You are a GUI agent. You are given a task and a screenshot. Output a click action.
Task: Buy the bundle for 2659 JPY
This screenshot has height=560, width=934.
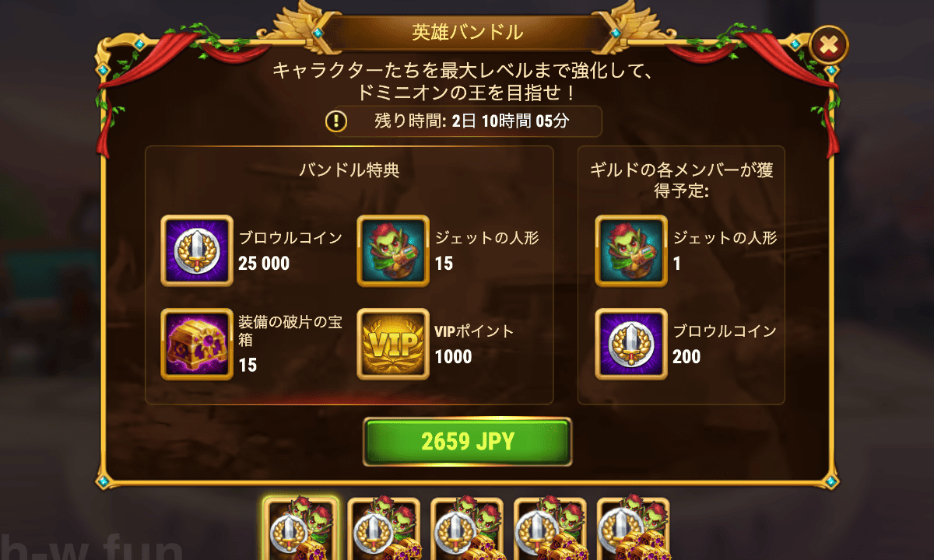coord(468,442)
